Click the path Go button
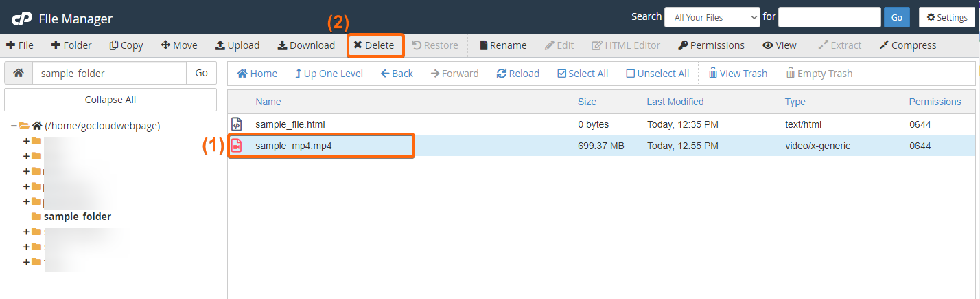980x299 pixels. [x=202, y=73]
